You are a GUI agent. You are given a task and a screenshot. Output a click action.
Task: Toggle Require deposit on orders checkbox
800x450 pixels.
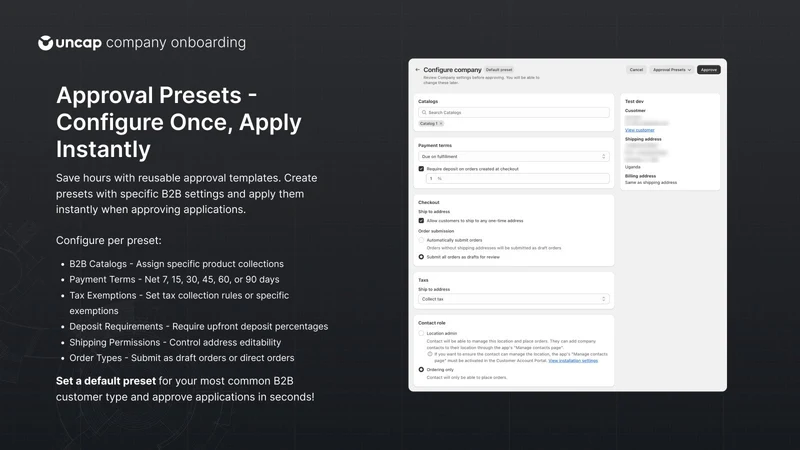click(421, 169)
